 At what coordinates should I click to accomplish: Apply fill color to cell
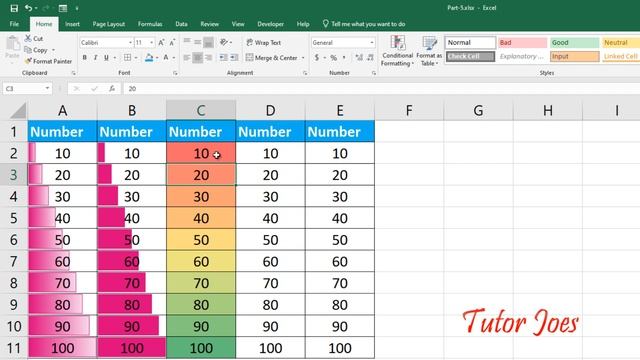(x=149, y=58)
